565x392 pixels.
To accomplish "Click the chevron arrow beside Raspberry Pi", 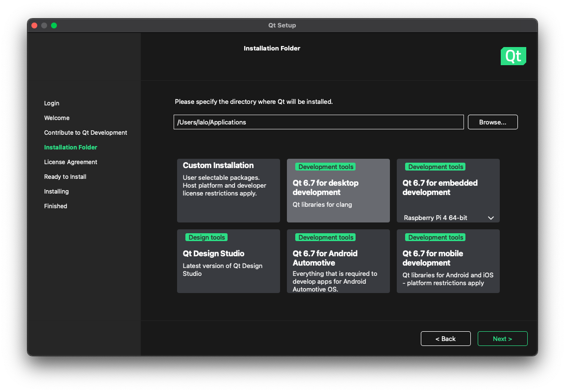I will [491, 218].
